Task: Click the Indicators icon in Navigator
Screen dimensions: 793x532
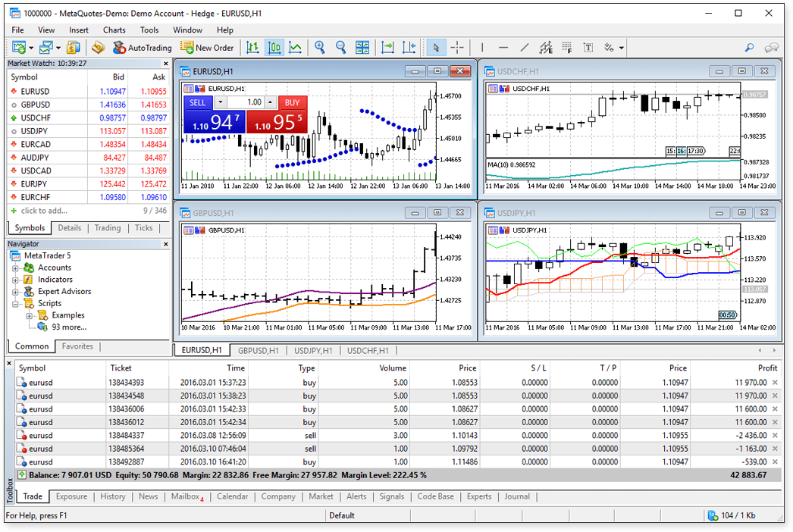Action: pyautogui.click(x=29, y=279)
